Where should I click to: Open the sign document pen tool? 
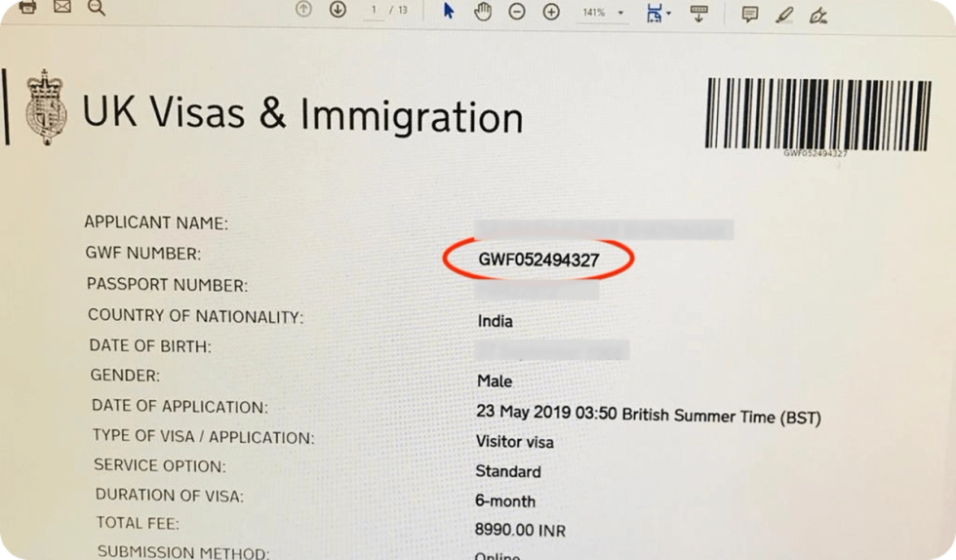click(818, 16)
